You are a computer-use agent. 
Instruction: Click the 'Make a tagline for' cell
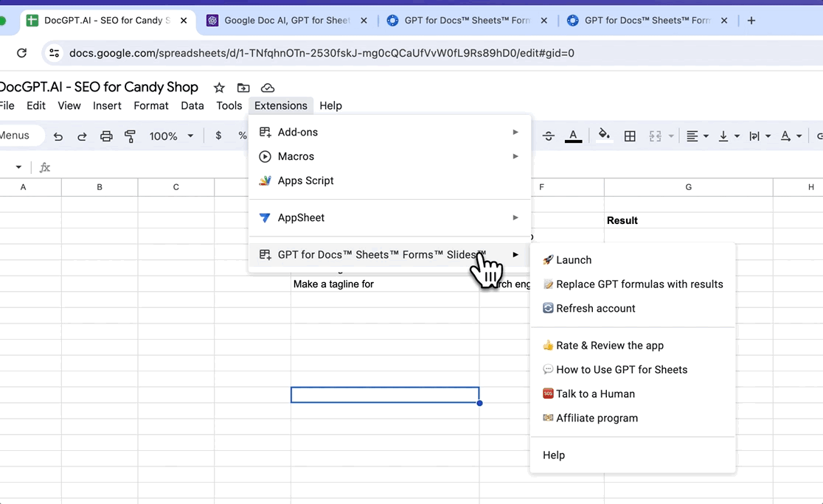point(385,284)
